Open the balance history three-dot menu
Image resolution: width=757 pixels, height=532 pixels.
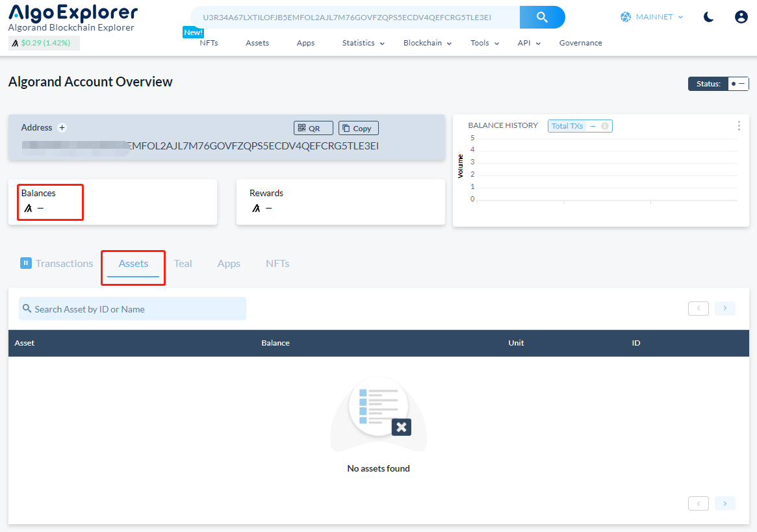tap(739, 126)
